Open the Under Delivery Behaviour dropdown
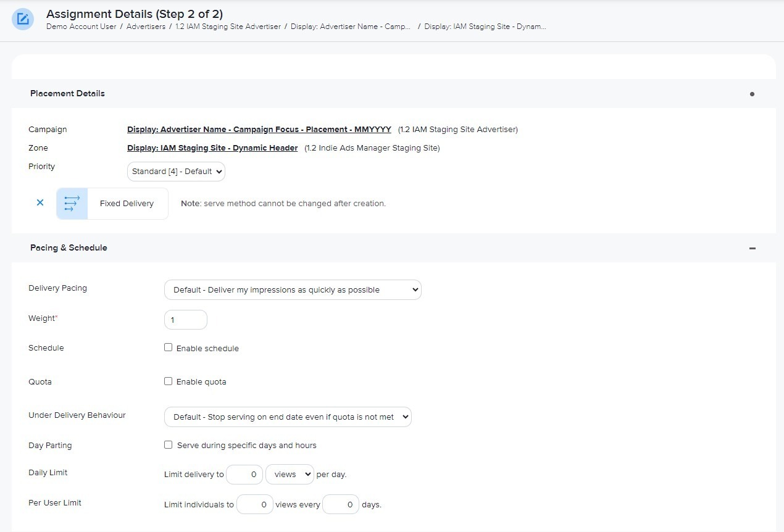 (x=288, y=417)
